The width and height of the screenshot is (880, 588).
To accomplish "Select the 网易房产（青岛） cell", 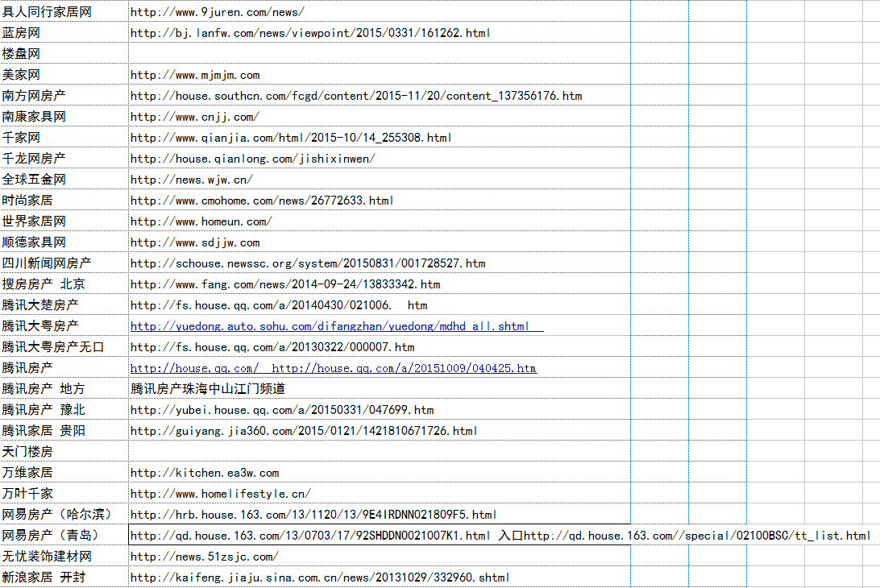I will tap(64, 536).
